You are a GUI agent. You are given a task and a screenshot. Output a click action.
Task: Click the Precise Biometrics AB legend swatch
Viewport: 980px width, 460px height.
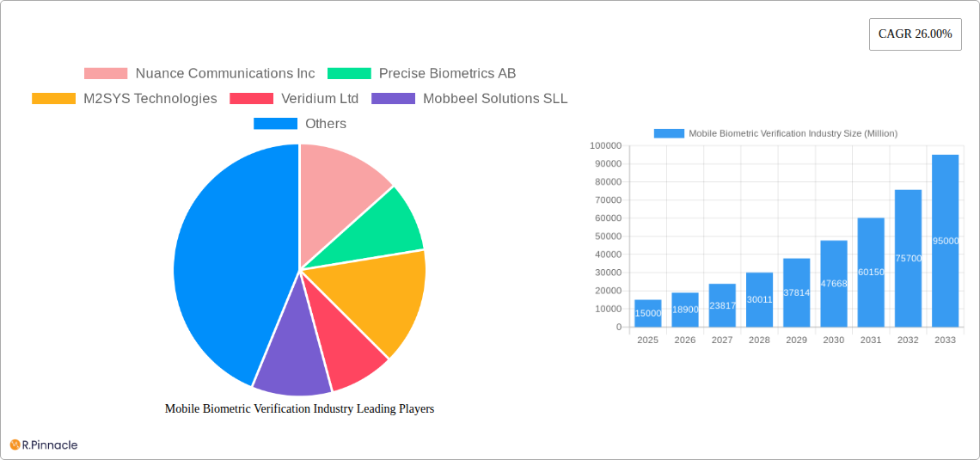pos(349,74)
